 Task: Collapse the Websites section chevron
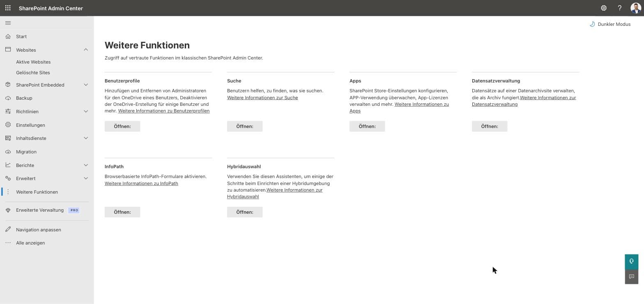pyautogui.click(x=86, y=50)
